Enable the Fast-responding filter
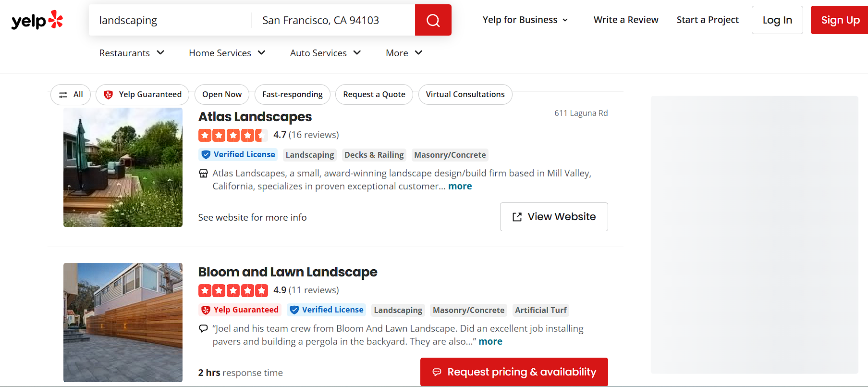The height and width of the screenshot is (387, 868). [x=293, y=94]
